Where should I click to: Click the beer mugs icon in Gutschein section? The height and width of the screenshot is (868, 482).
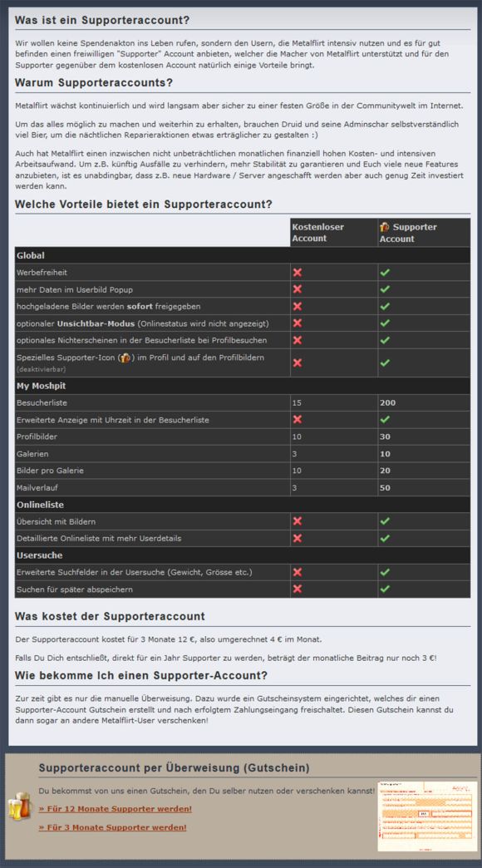(21, 806)
